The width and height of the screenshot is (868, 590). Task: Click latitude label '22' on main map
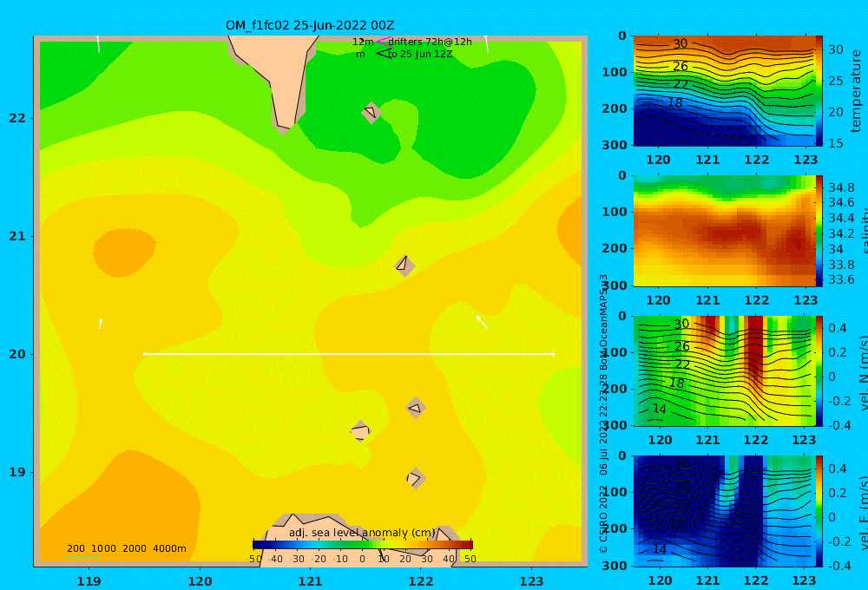click(x=17, y=118)
